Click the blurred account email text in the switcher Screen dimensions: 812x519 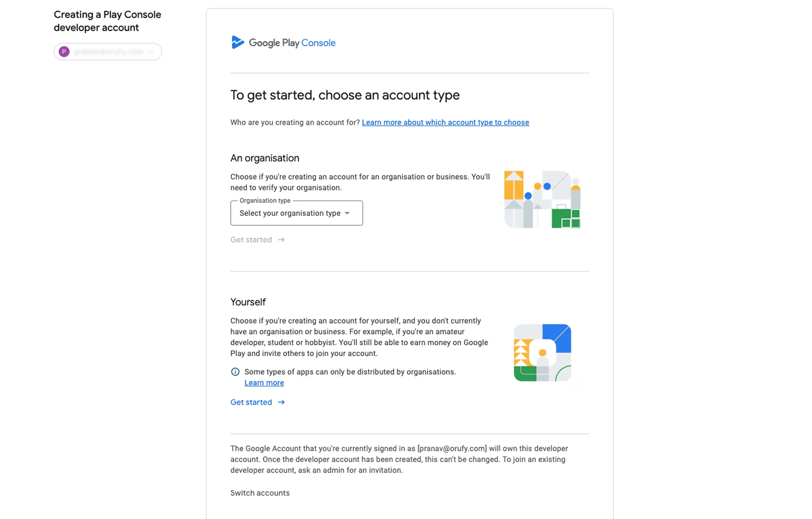pos(108,52)
